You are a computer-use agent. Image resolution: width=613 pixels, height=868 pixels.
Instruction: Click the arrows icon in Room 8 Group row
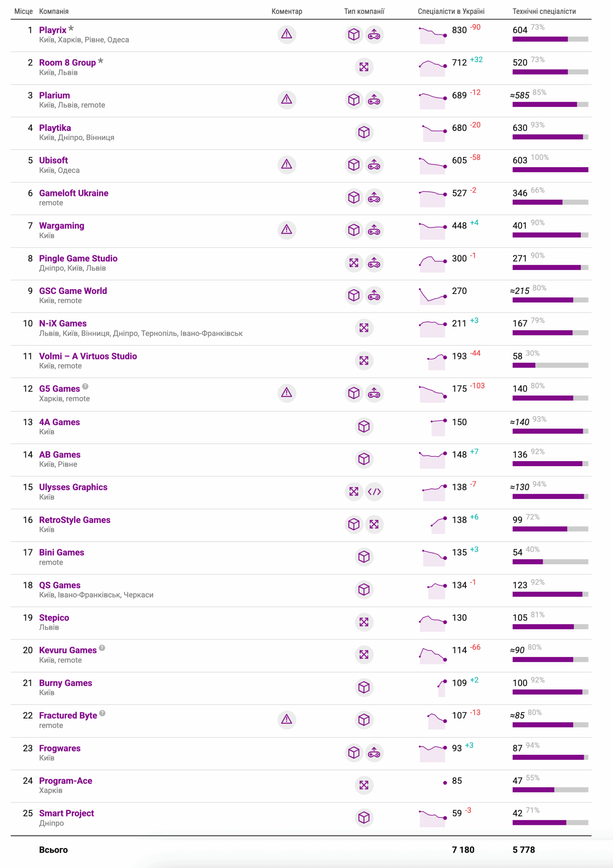tap(364, 67)
